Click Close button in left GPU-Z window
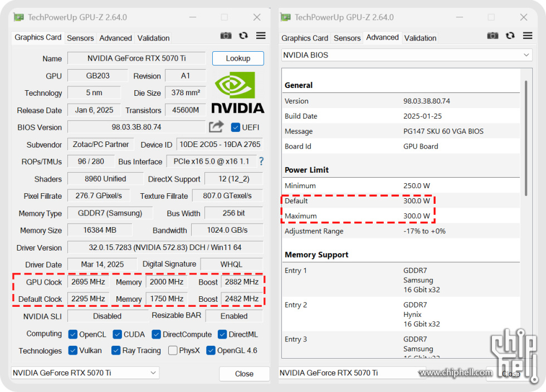The height and width of the screenshot is (392, 546). click(244, 374)
